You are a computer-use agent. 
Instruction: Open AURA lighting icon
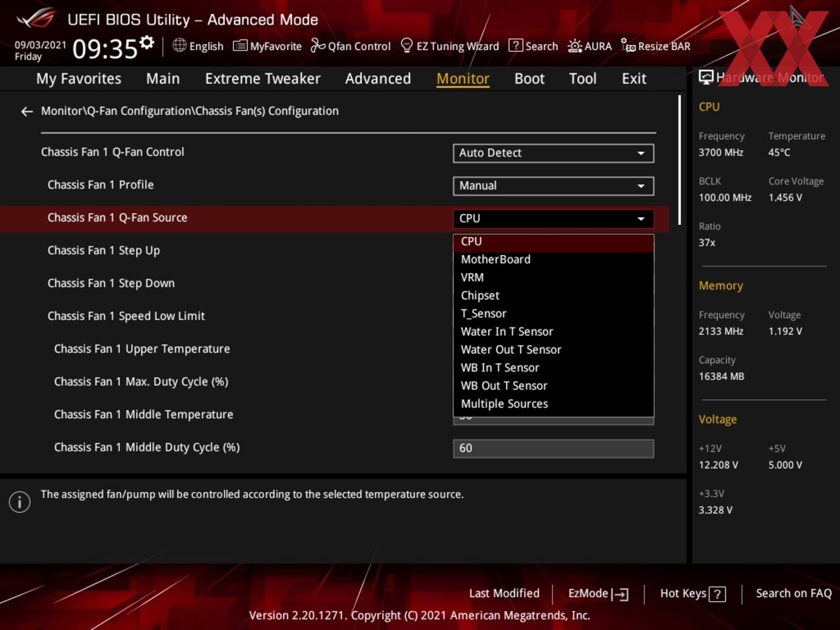574,46
